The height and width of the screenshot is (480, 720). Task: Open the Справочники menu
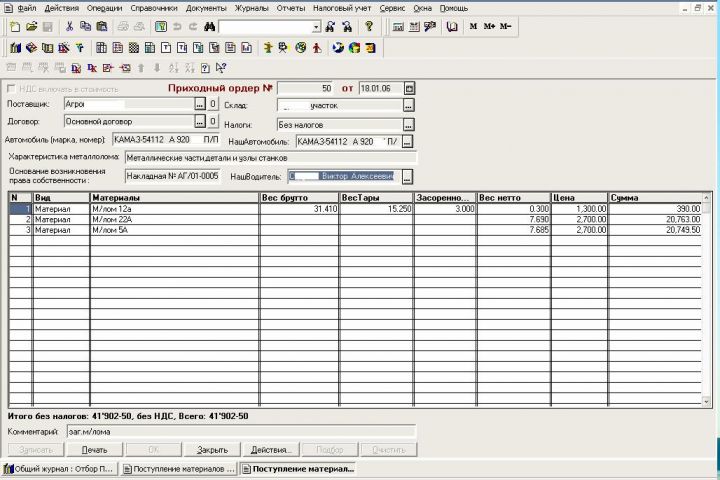pos(154,8)
